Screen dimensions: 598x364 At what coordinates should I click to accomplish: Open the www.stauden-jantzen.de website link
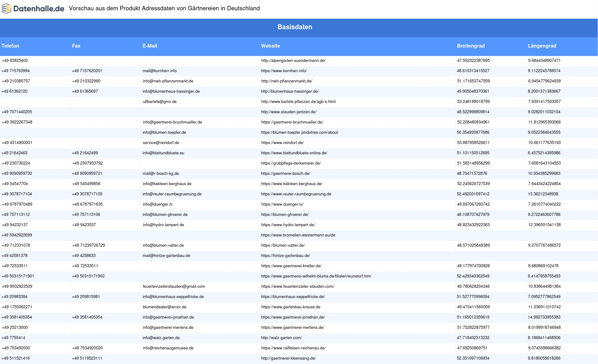pyautogui.click(x=289, y=112)
